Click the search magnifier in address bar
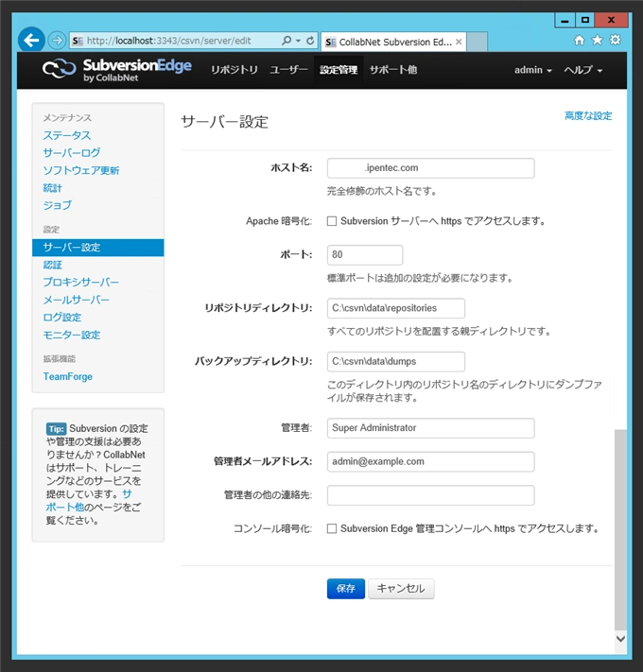Screen dimensions: 643x672 pos(287,41)
